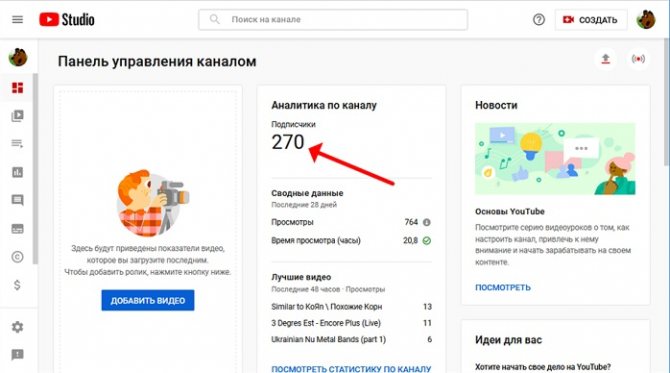Click the upload video arrow icon
Screen dimensions: 670x373
[x=605, y=59]
